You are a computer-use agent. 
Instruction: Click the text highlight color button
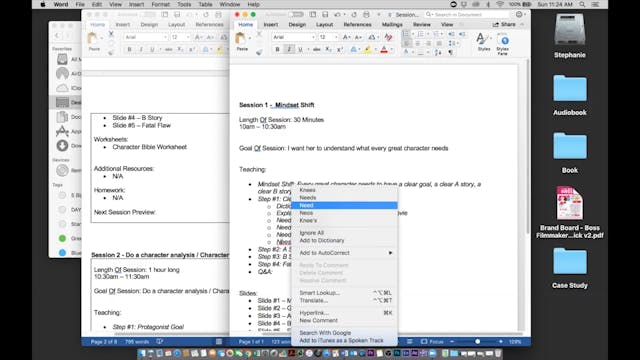pos(368,49)
